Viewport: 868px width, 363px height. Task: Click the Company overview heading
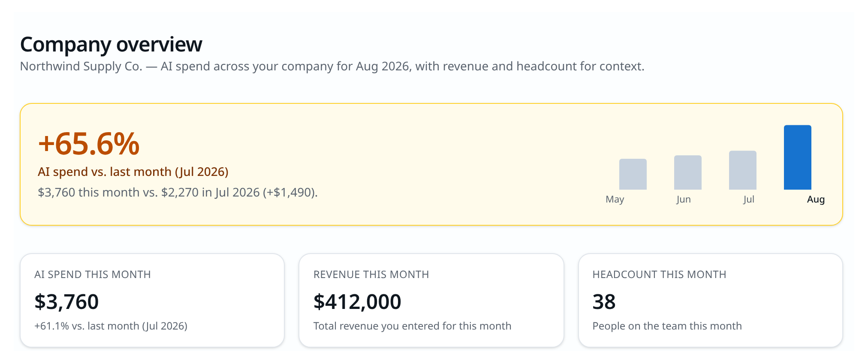(x=111, y=45)
